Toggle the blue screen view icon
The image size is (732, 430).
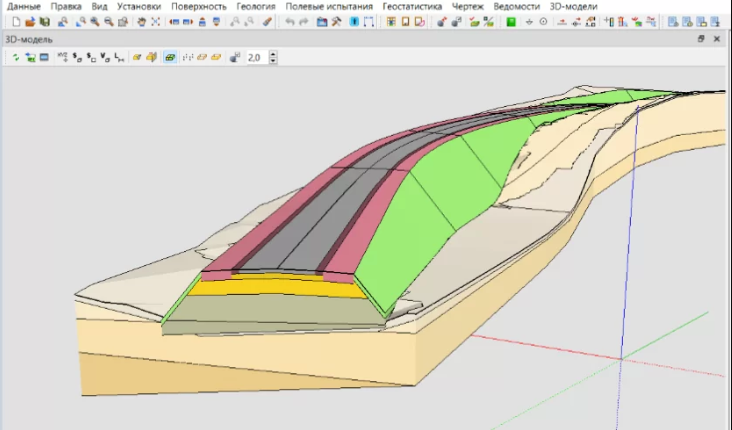point(44,58)
